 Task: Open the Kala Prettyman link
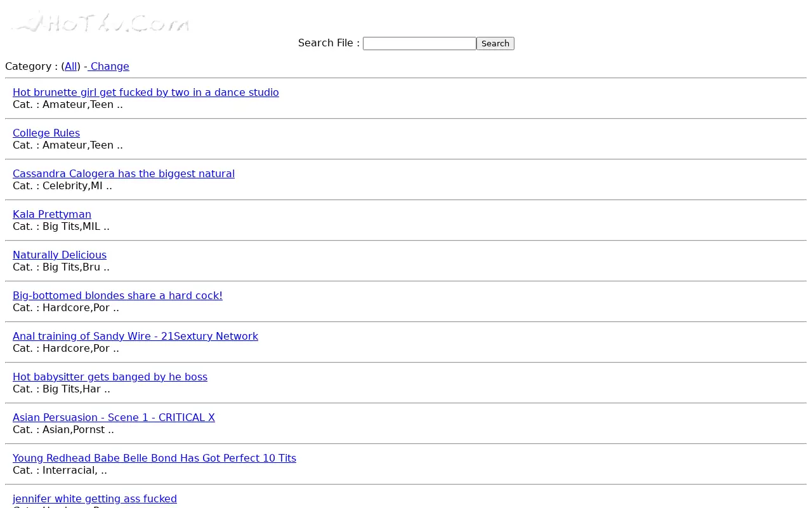pos(52,214)
